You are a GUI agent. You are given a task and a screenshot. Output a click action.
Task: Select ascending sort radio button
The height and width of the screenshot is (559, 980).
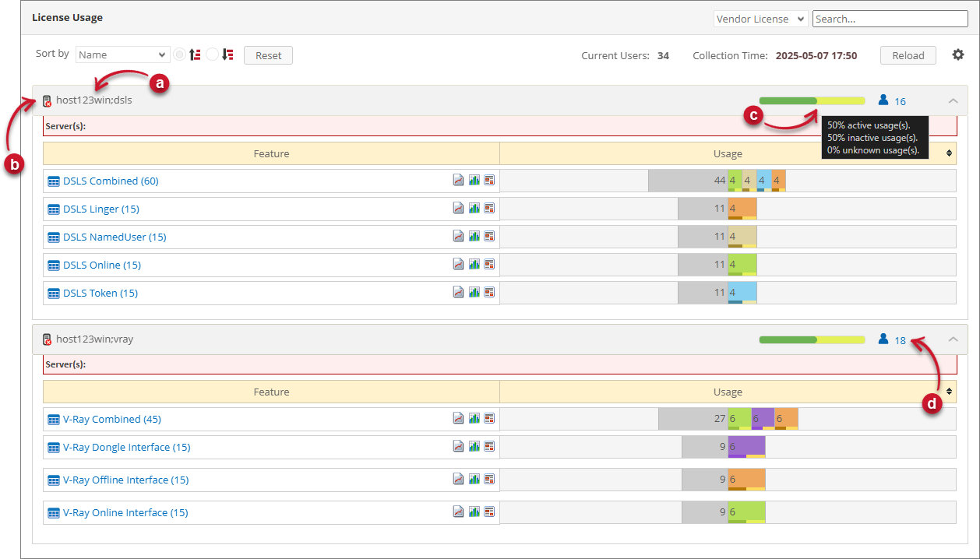[x=180, y=54]
